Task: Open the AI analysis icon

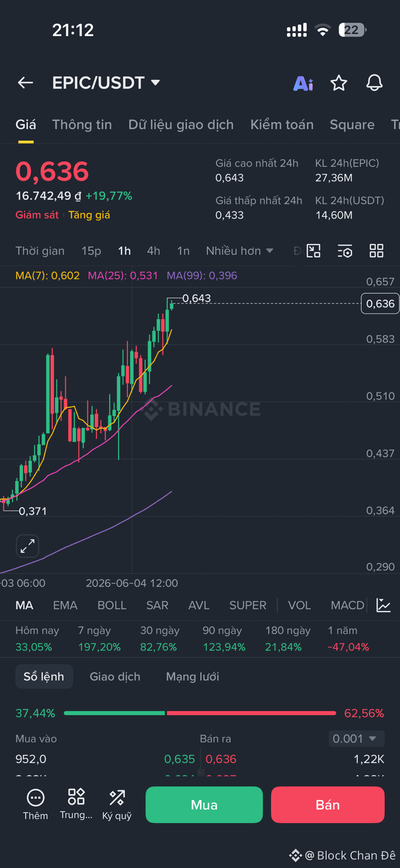Action: pyautogui.click(x=303, y=83)
